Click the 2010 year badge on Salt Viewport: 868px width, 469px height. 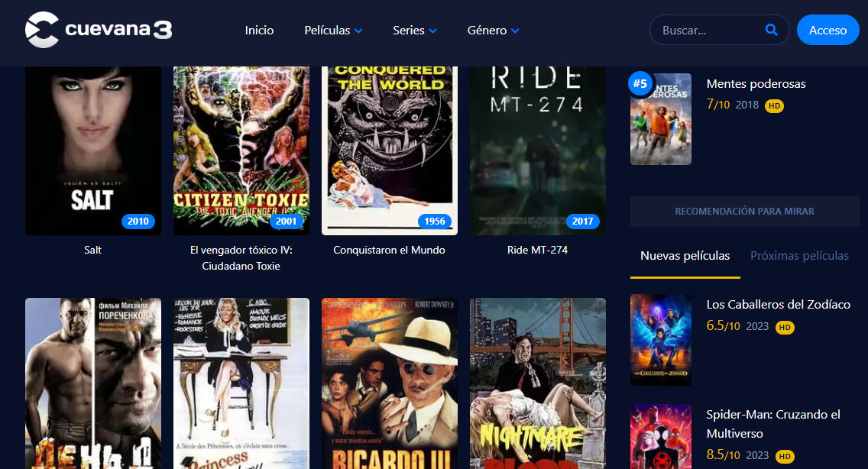[x=138, y=222]
